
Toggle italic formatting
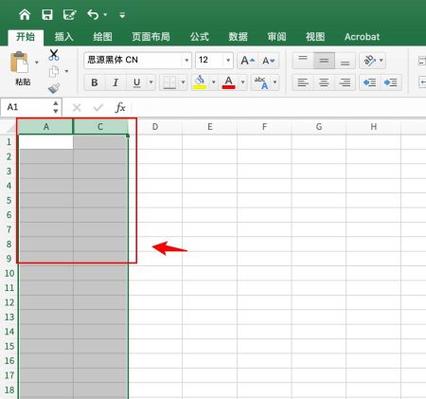tap(115, 82)
